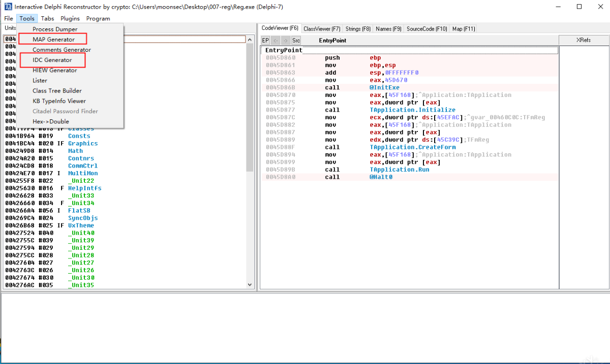This screenshot has width=610, height=364.
Task: Open the Program menu
Action: (x=98, y=18)
